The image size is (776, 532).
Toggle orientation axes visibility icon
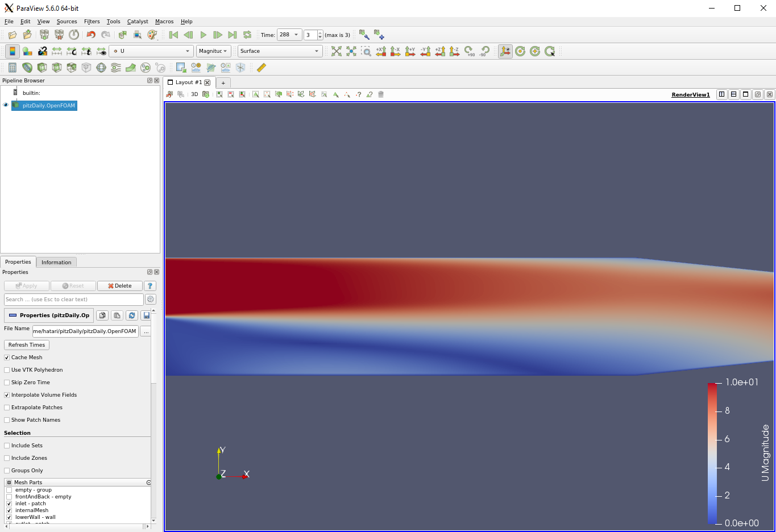pos(505,51)
